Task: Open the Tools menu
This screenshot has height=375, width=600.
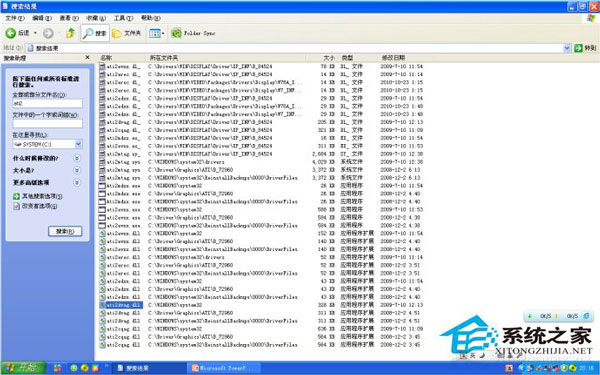Action: pos(123,18)
